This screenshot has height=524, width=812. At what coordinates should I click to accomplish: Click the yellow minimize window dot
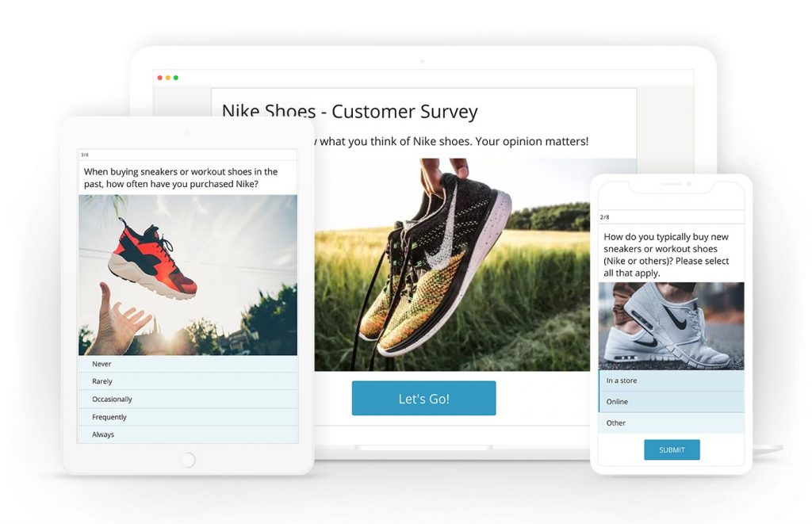tap(168, 78)
